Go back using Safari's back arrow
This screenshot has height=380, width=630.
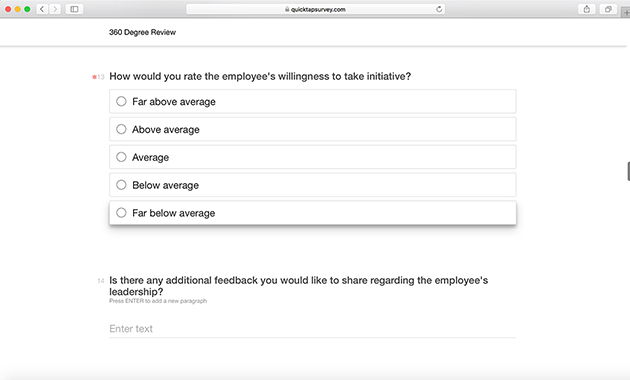tap(42, 9)
